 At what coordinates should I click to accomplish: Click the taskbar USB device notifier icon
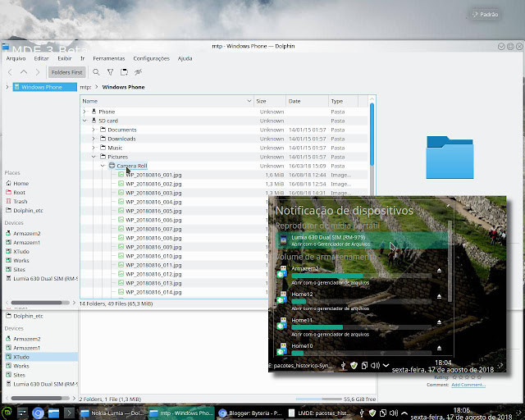click(x=362, y=413)
